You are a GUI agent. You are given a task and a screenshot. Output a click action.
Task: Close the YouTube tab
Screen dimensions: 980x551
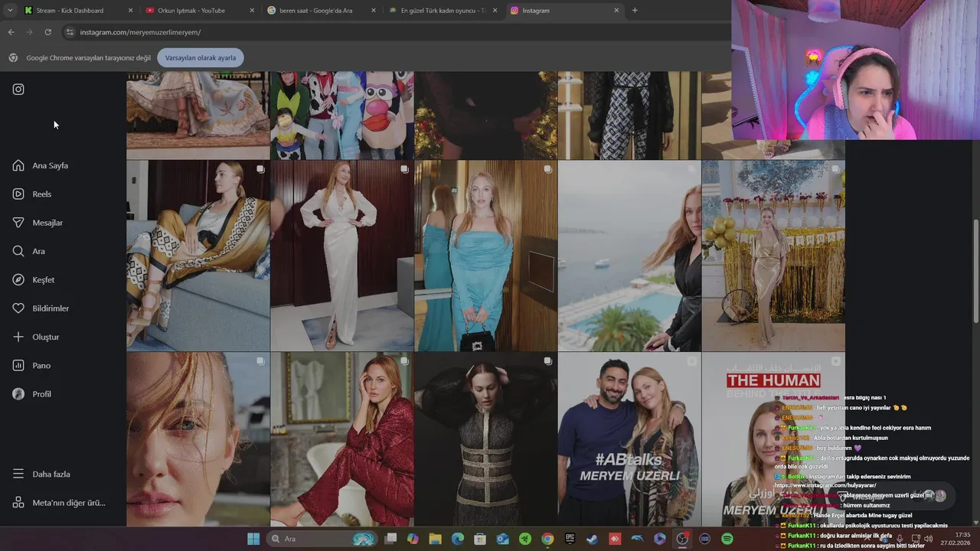click(252, 11)
